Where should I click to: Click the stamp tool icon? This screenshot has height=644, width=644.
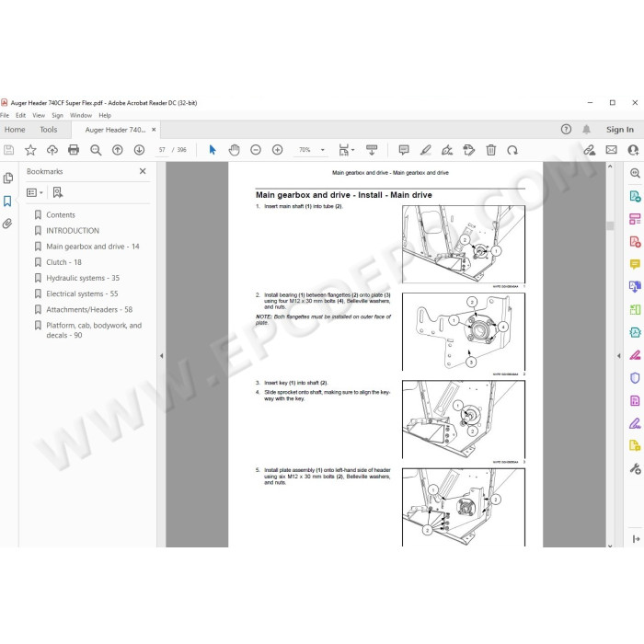tap(468, 150)
